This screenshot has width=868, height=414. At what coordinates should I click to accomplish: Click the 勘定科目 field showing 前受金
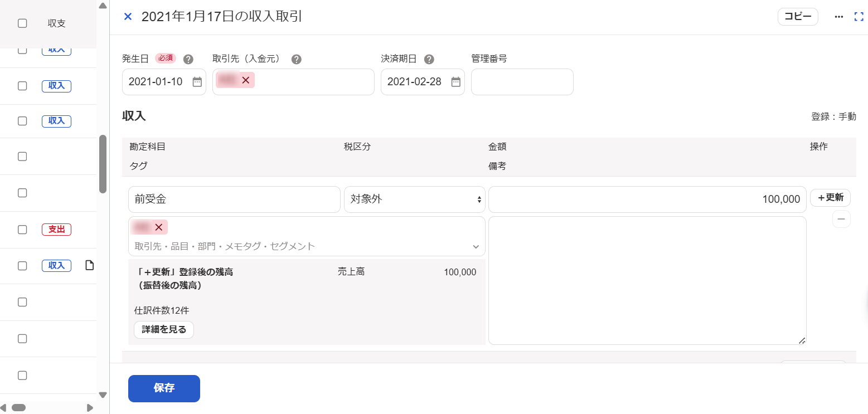coord(234,199)
